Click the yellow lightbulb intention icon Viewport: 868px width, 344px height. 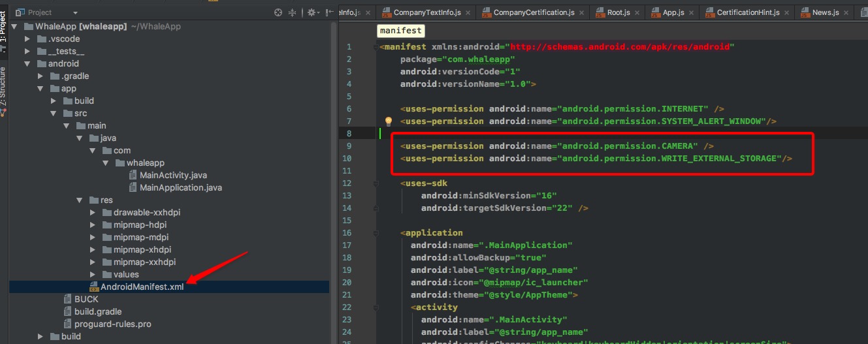coord(388,121)
